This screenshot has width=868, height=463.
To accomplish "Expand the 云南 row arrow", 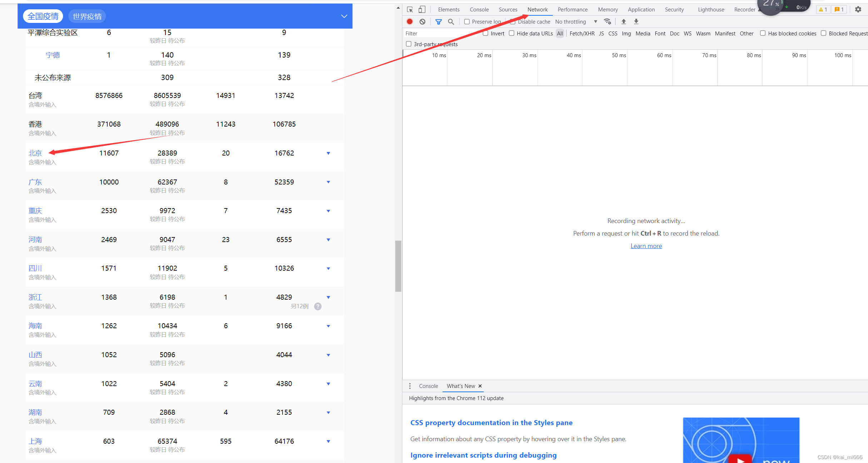I will 328,384.
